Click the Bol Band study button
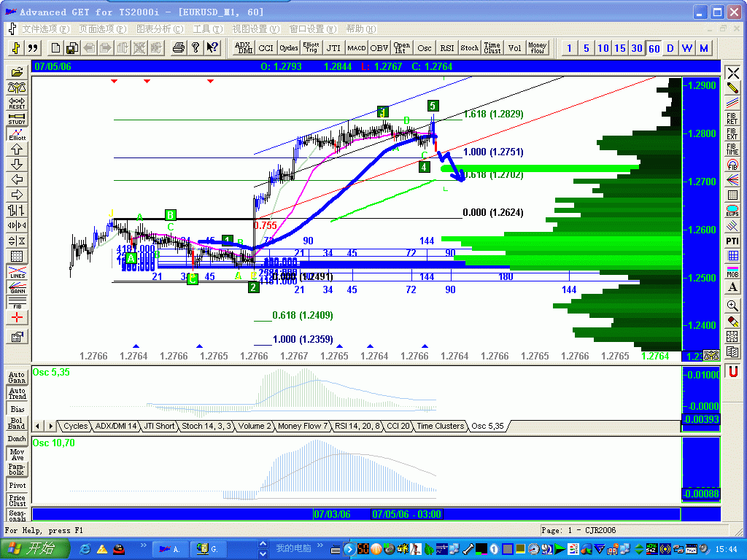 (x=18, y=424)
